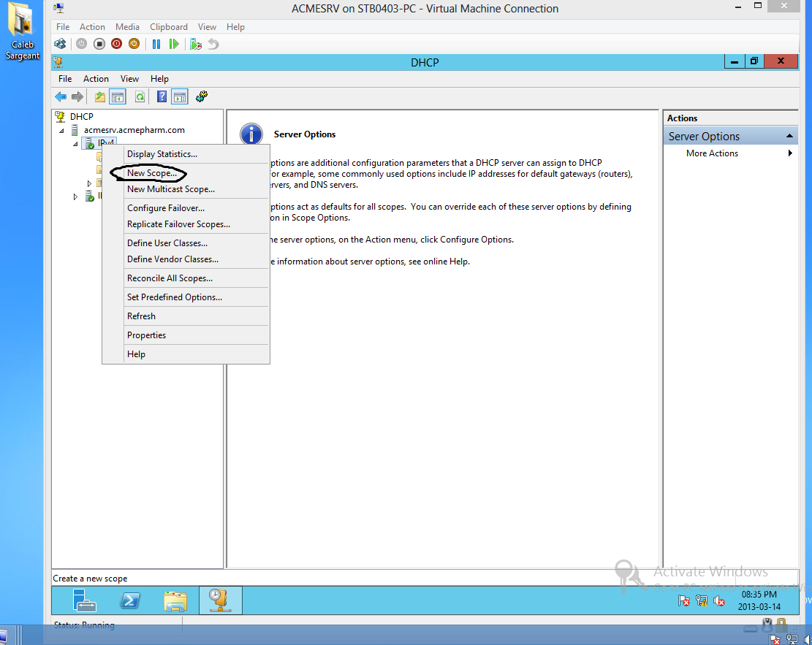Open the Caleb Sargeant desktop folder

coord(22,31)
